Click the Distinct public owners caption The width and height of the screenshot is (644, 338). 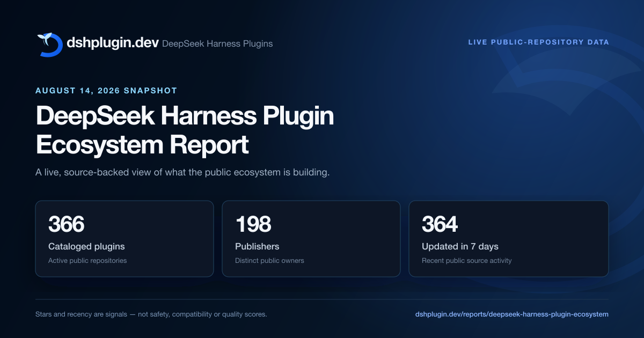[x=269, y=261]
